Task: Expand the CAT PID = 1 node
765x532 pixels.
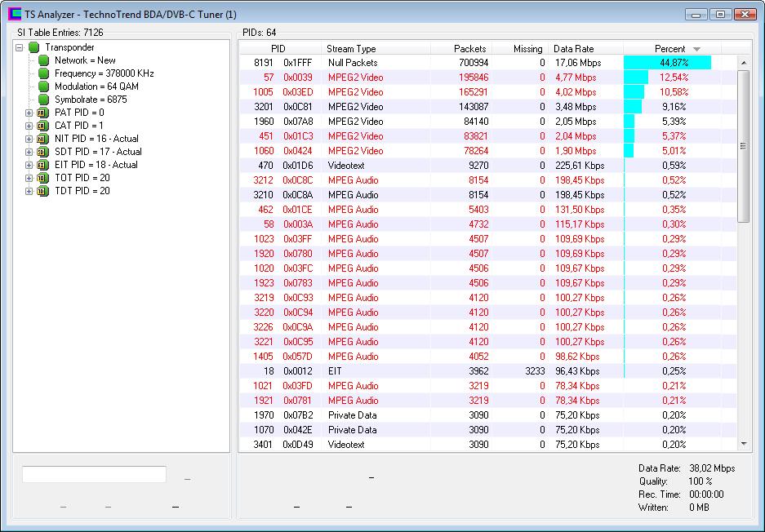Action: (x=29, y=126)
